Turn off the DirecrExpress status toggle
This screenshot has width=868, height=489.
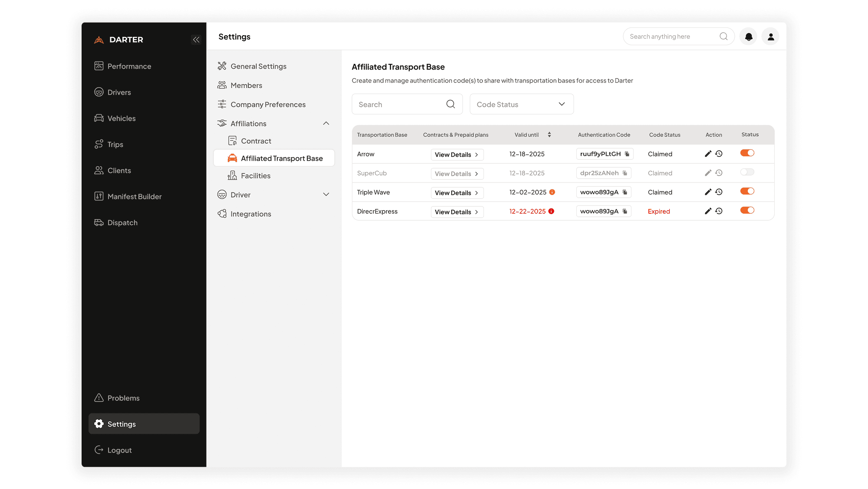click(747, 211)
